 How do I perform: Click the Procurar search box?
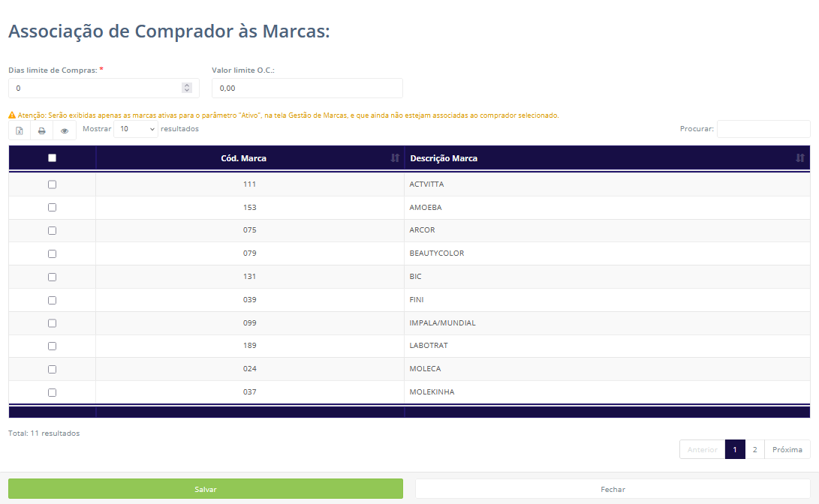click(x=763, y=129)
